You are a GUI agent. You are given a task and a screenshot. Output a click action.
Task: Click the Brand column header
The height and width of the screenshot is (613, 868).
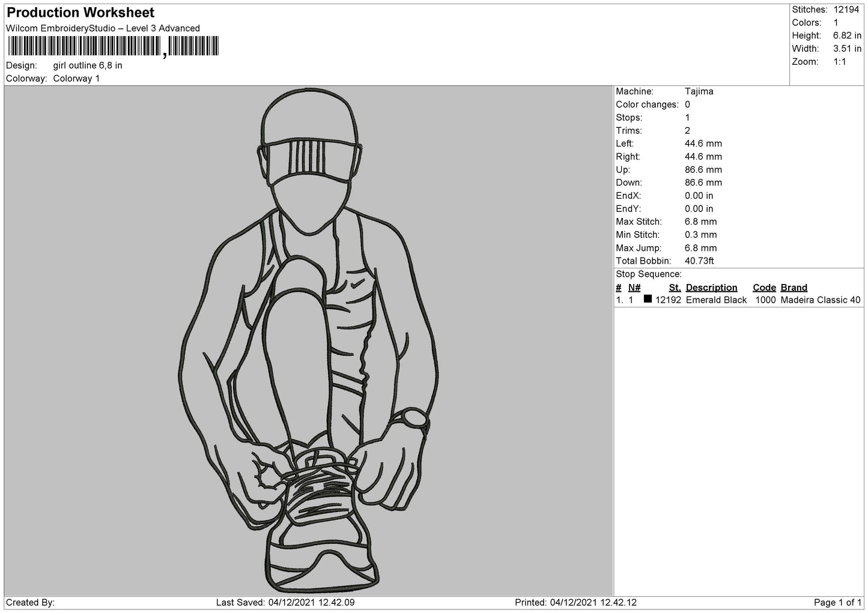click(794, 288)
